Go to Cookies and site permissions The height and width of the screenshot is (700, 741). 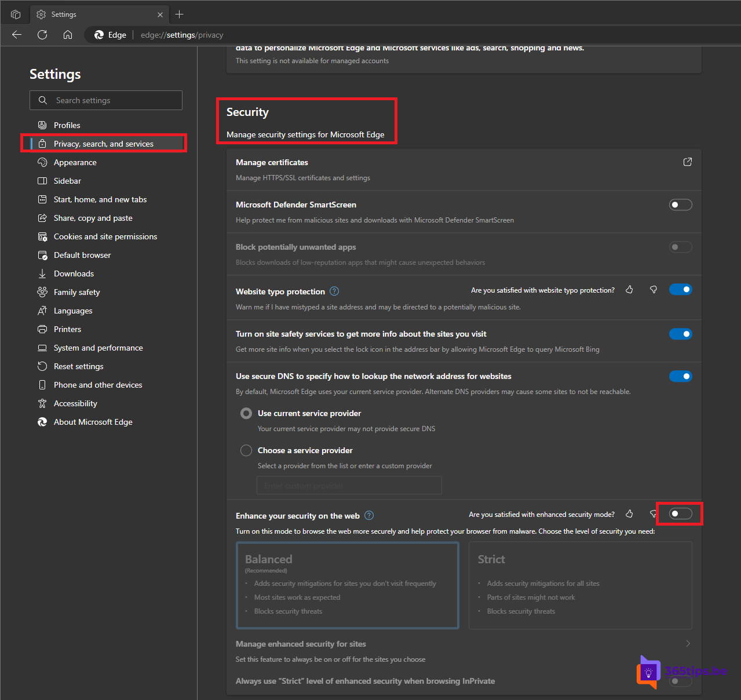click(x=105, y=236)
